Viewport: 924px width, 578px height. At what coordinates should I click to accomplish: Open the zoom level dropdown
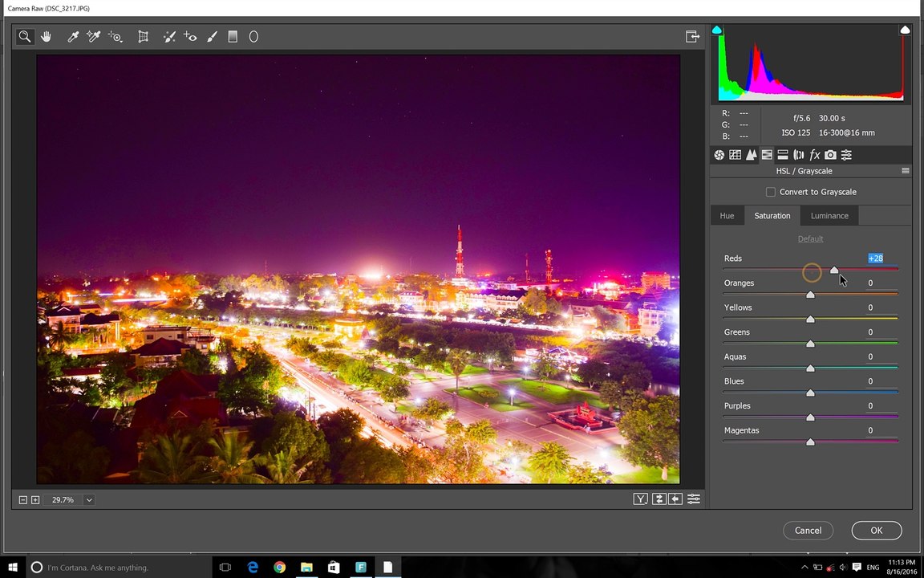(x=89, y=499)
